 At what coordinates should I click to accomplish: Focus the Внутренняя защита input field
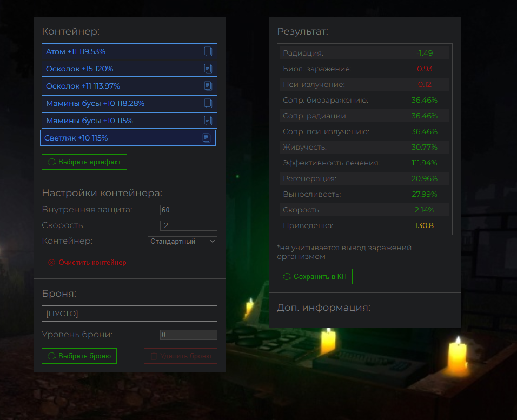189,210
